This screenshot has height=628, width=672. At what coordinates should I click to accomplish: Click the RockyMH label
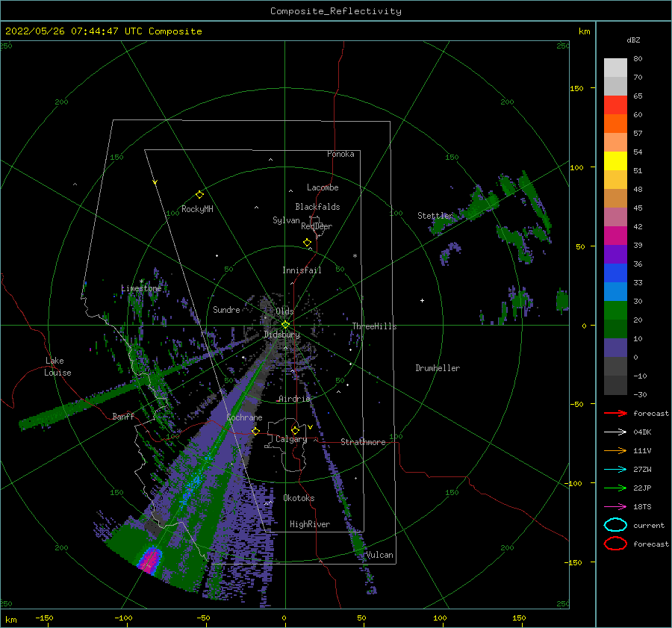pyautogui.click(x=197, y=209)
